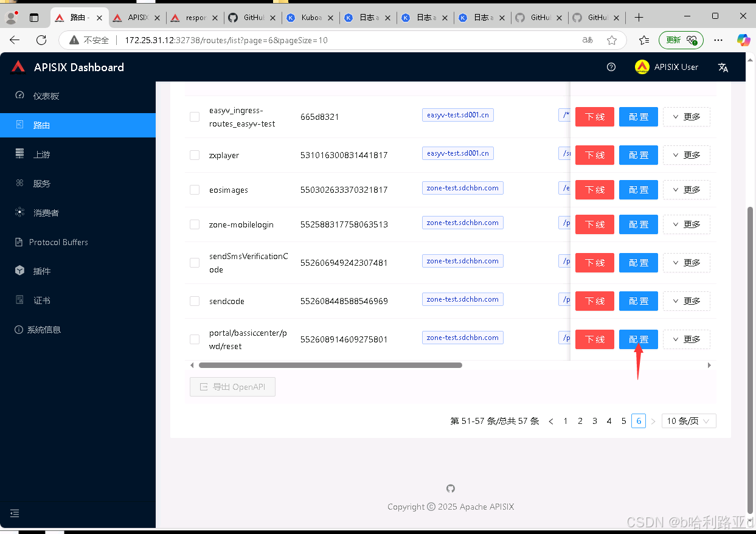Open a new browser tab

pos(639,18)
